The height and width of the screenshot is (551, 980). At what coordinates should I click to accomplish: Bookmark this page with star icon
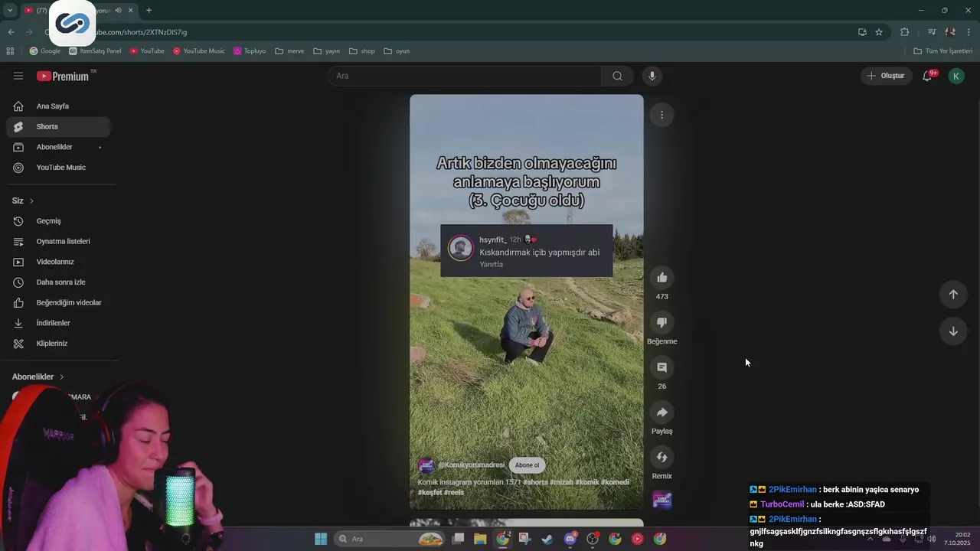[x=879, y=32]
